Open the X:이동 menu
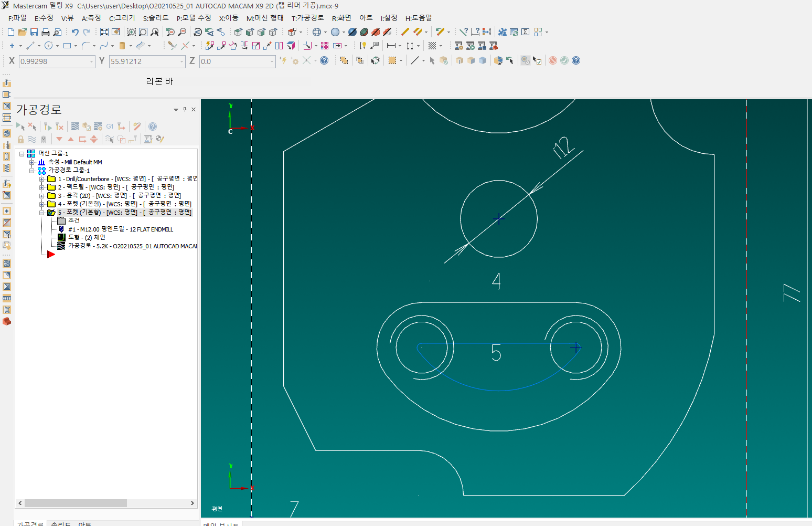 pos(229,18)
